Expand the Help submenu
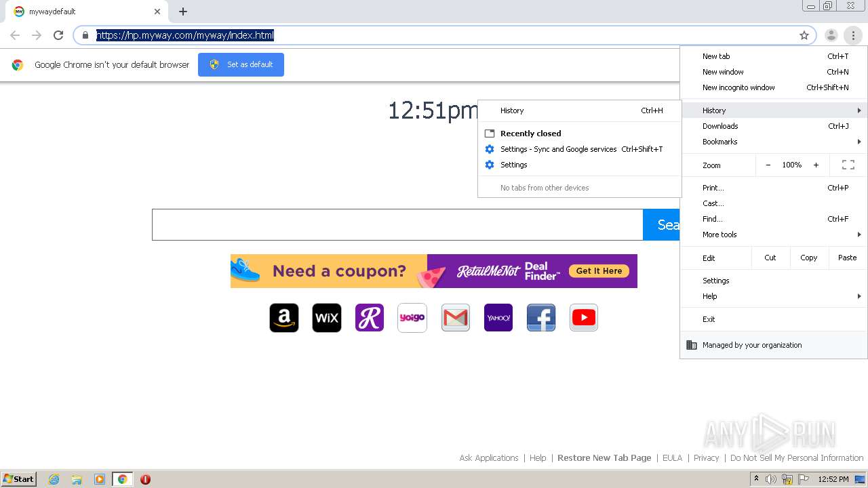The height and width of the screenshot is (488, 868). coord(774,296)
